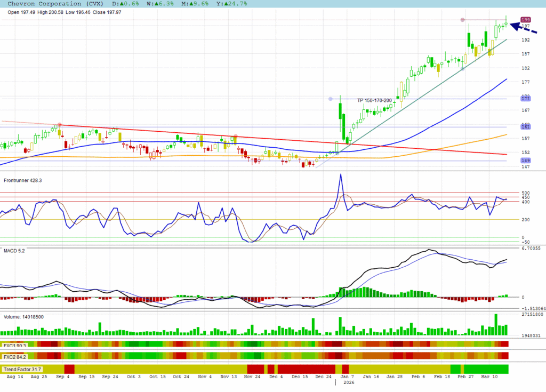Viewport: 546px width, 392px height.
Task: Click the Trend Factor 31.7 label
Action: (x=22, y=369)
